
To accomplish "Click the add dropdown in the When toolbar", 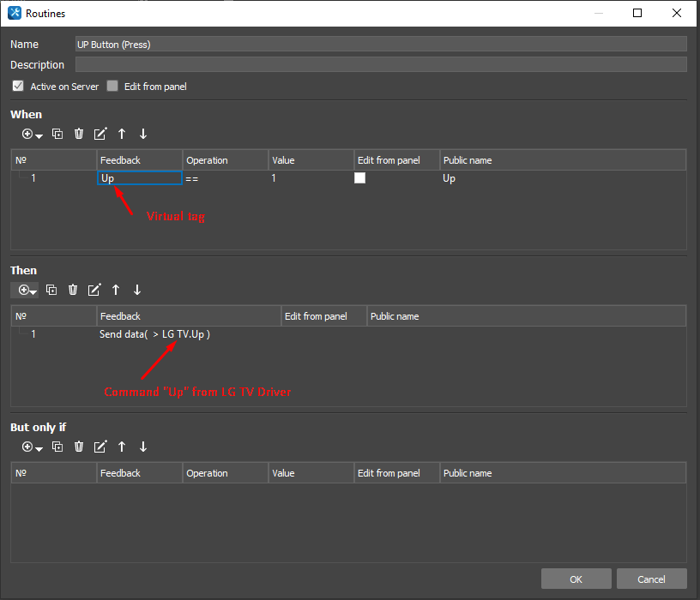I will pos(33,134).
